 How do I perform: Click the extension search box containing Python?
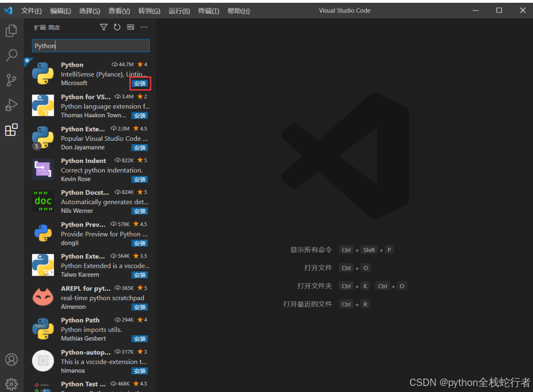pos(91,46)
